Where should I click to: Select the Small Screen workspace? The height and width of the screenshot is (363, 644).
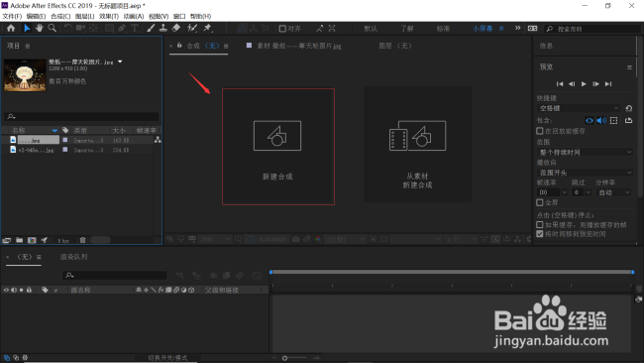click(x=483, y=29)
